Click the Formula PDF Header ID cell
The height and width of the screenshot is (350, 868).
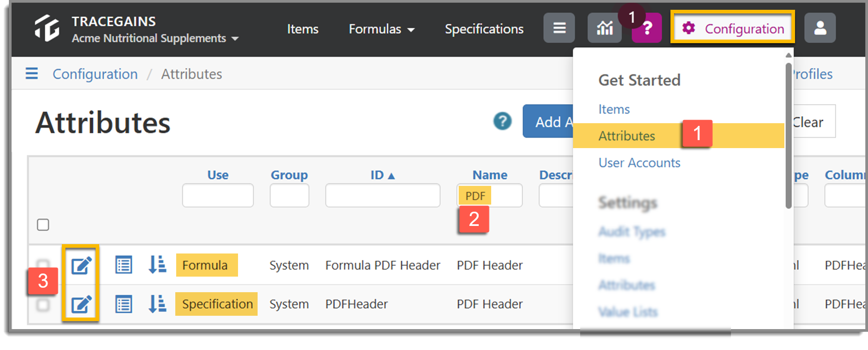(x=383, y=265)
